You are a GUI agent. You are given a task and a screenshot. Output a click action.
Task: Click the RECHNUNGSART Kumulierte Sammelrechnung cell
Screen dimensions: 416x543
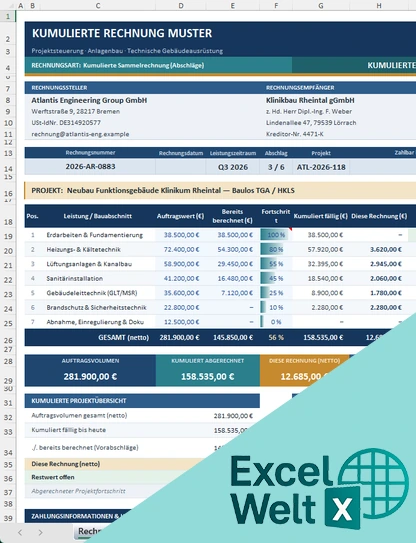click(x=158, y=65)
